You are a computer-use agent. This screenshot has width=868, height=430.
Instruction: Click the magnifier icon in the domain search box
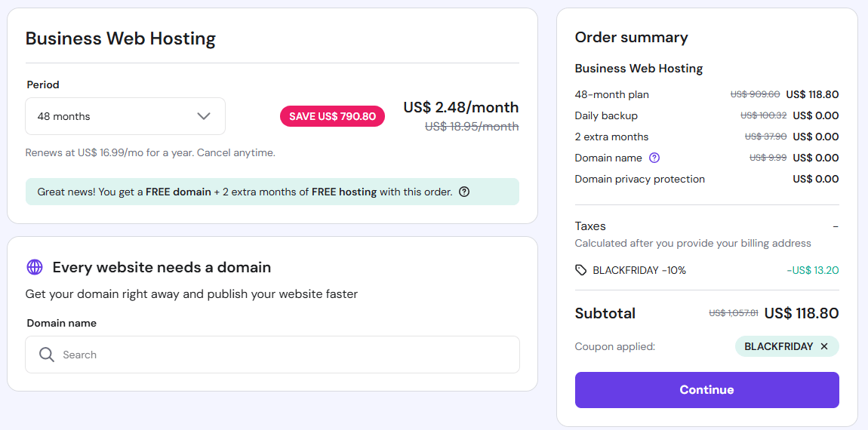point(47,355)
